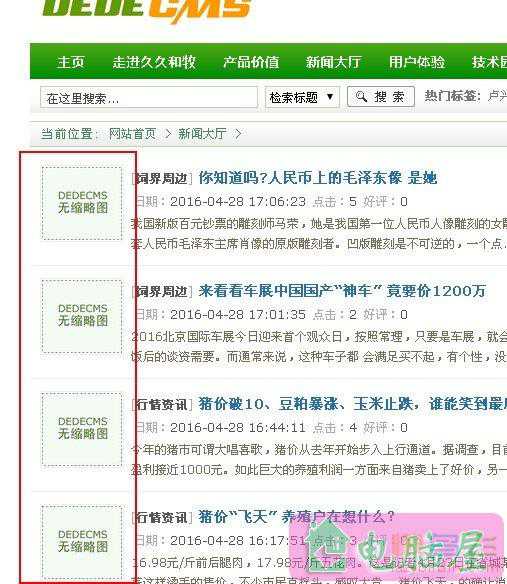Click the 网站首页 breadcrumb link
This screenshot has height=584, width=507.
[x=132, y=133]
